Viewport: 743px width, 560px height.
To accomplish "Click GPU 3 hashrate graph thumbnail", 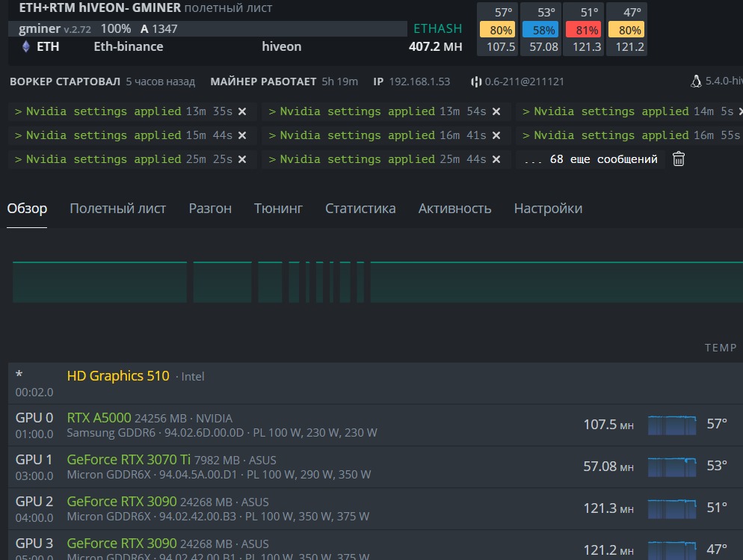I will pos(672,550).
